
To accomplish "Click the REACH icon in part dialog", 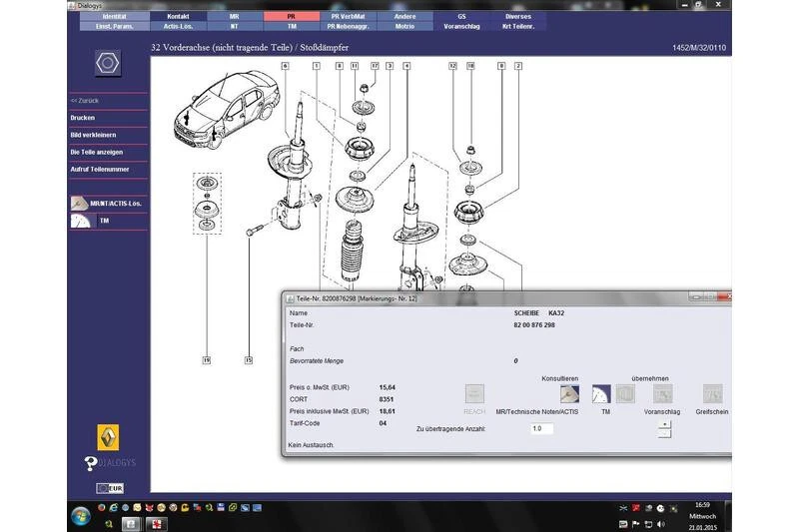I will tap(474, 393).
